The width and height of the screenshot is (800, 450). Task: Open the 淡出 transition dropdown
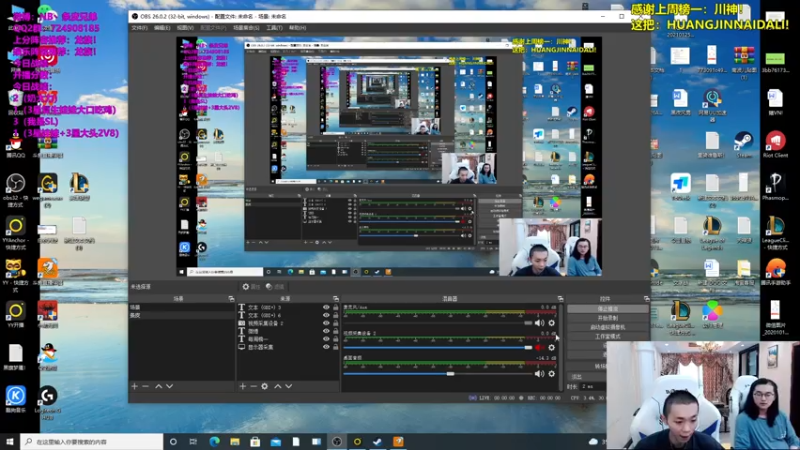point(587,377)
